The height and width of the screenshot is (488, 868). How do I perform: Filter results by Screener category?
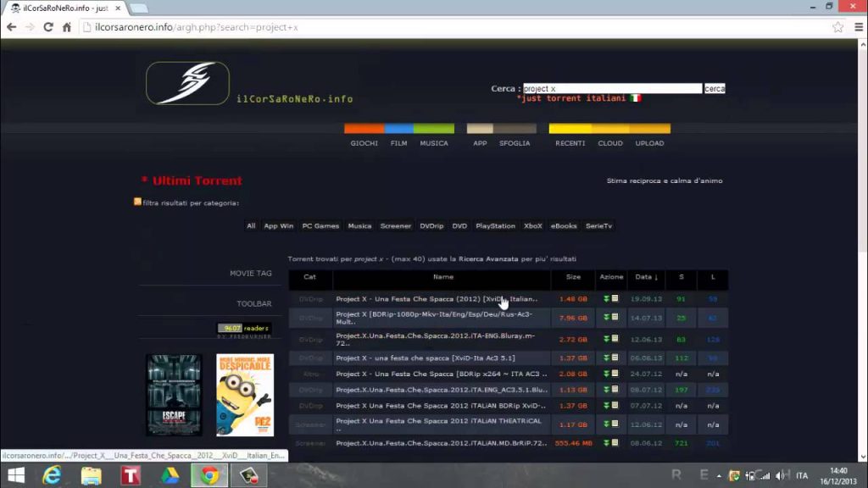pyautogui.click(x=396, y=225)
